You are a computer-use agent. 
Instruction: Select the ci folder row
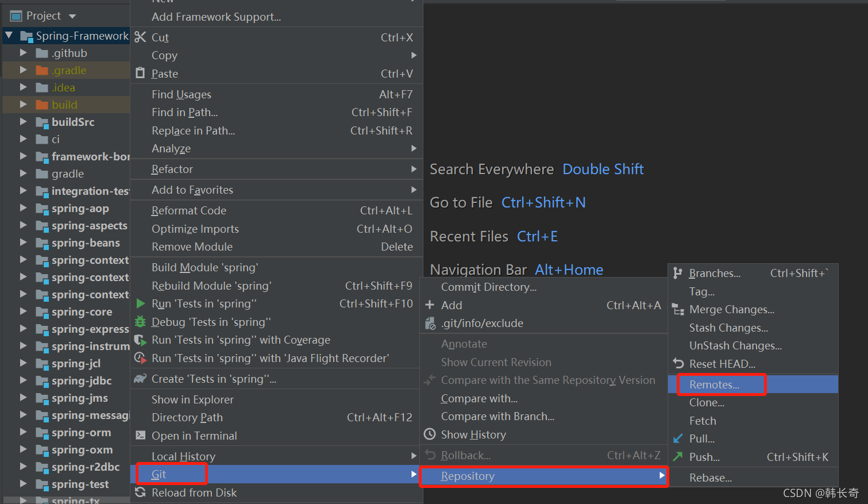tap(67, 139)
